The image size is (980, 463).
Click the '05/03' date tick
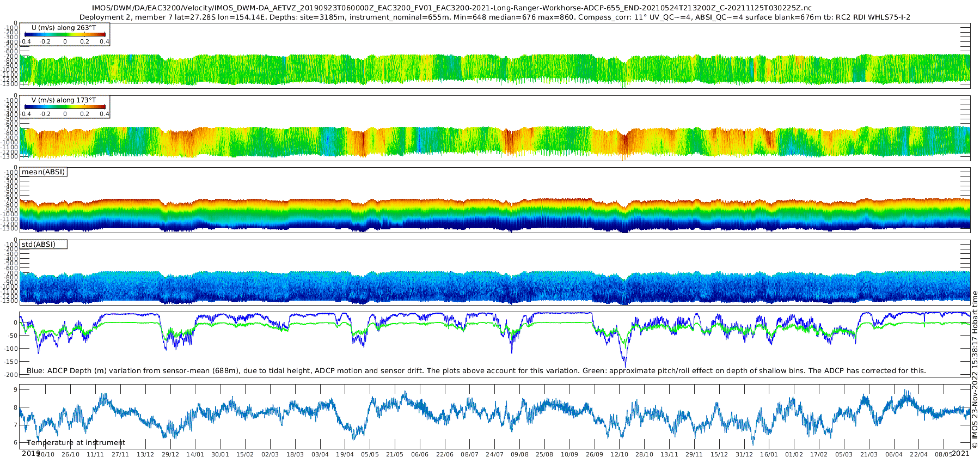point(844,454)
